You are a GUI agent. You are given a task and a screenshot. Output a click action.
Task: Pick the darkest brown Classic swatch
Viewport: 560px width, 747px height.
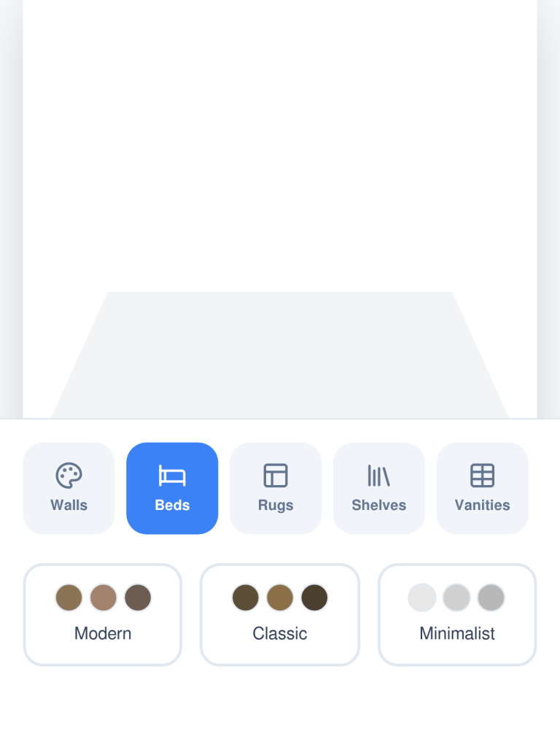point(314,597)
